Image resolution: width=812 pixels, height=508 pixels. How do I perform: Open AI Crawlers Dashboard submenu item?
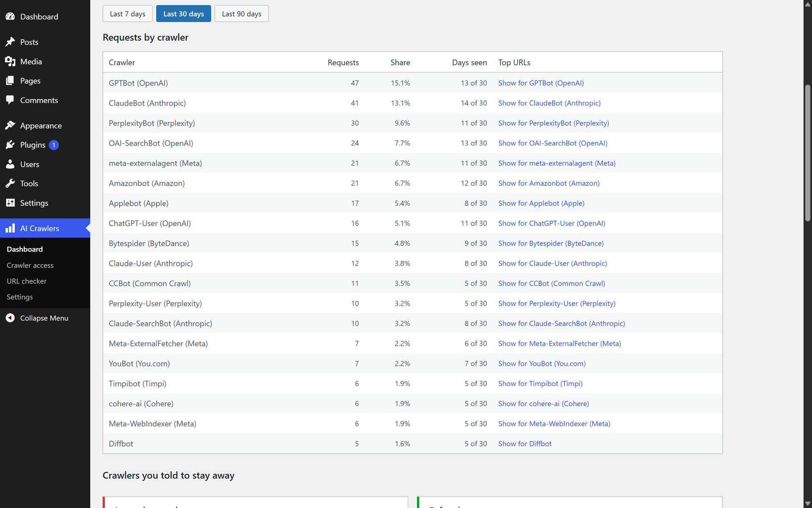point(25,249)
